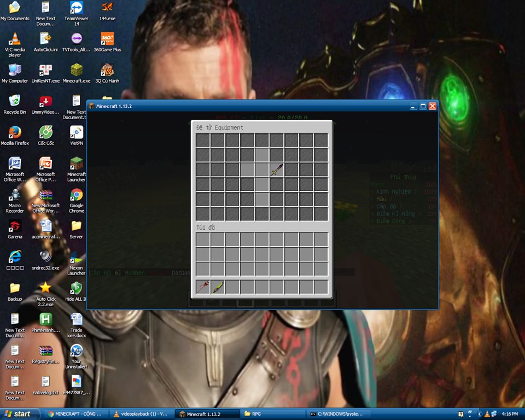Click the VLC cone tray icon
Screen dimensions: 525x420
(487, 415)
